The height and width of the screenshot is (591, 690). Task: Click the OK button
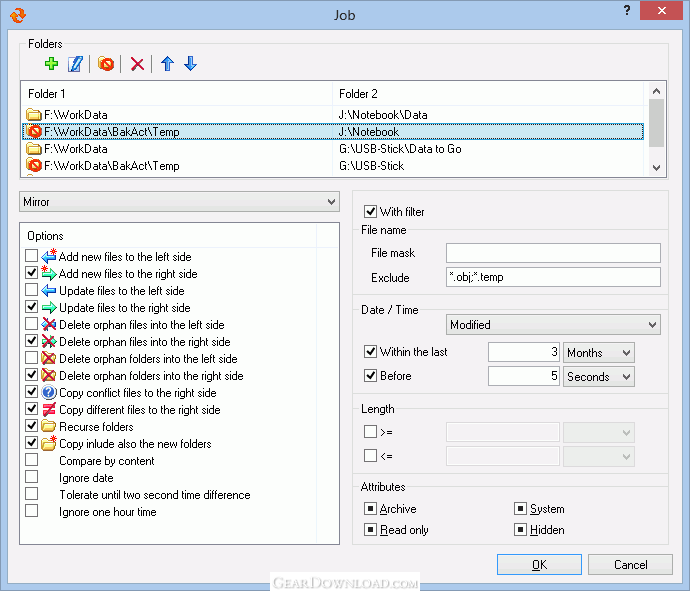point(539,565)
